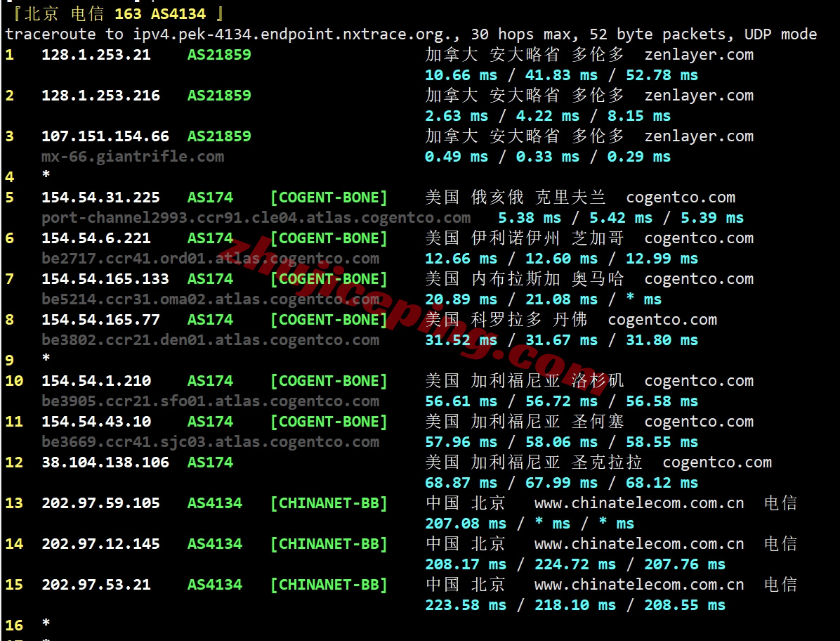Select hostname mx-66.giantrifle.com
This screenshot has height=641, width=840.
pos(132,157)
